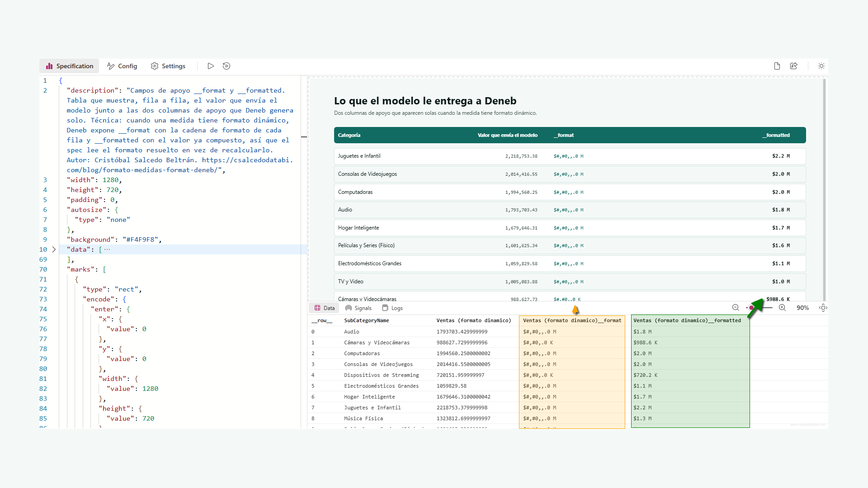Viewport: 868px width, 488px height.
Task: Sort by the SubCategoryName column header
Action: tap(367, 321)
